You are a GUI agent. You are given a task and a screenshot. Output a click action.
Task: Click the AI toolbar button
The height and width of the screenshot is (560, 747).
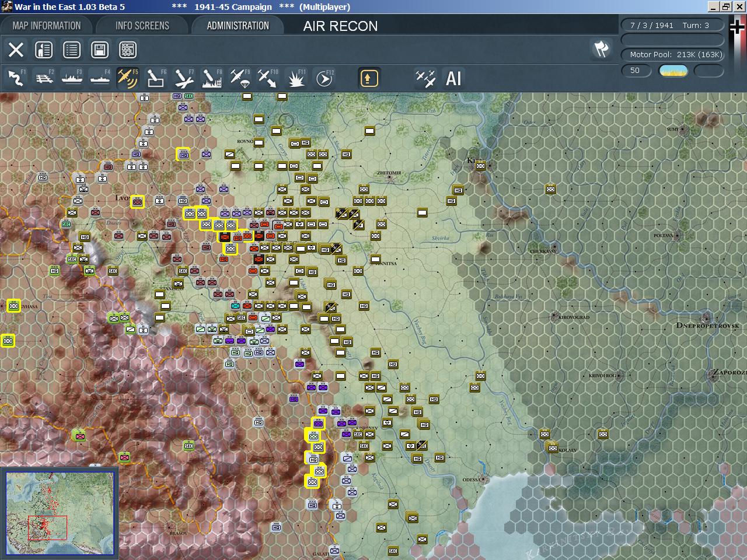click(453, 78)
